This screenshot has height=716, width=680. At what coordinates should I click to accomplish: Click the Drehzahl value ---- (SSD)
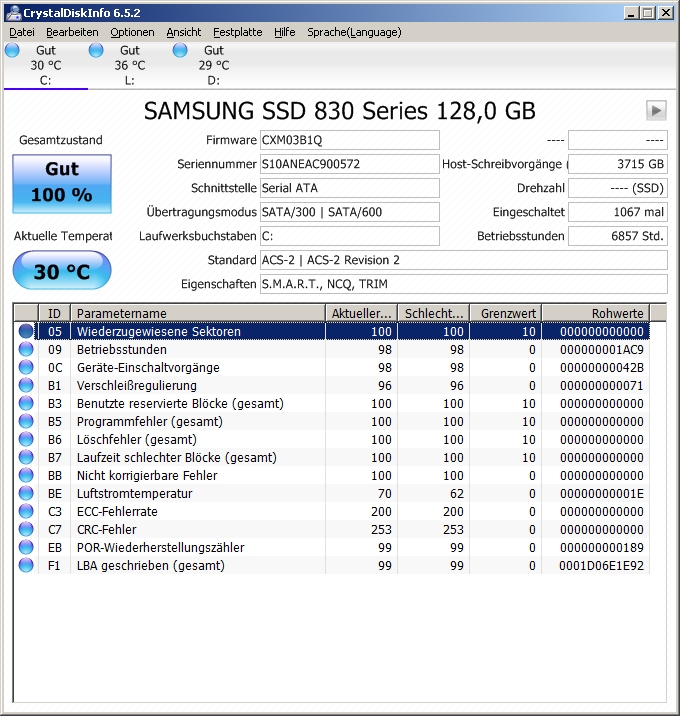tap(617, 188)
